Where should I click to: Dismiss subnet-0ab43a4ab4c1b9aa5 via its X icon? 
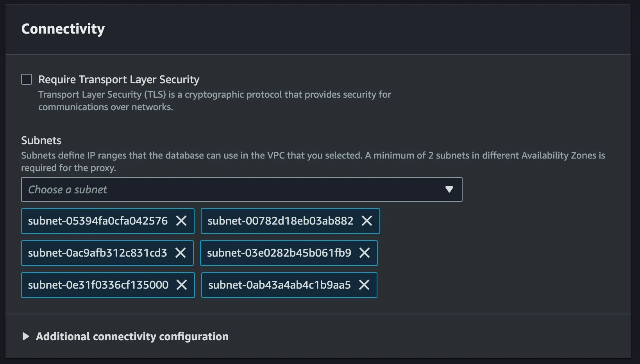[364, 285]
